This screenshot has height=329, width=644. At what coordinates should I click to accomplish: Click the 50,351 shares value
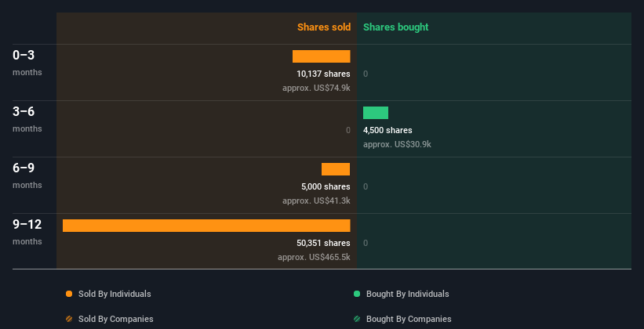click(323, 243)
